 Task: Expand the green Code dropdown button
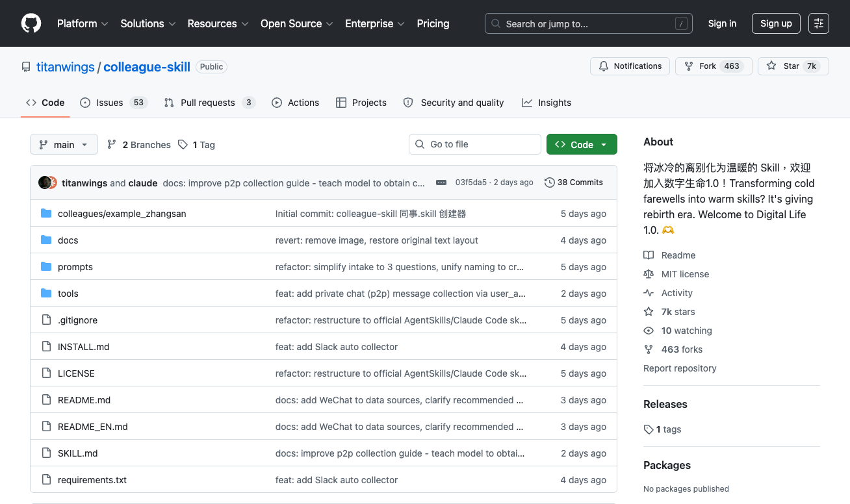click(582, 144)
